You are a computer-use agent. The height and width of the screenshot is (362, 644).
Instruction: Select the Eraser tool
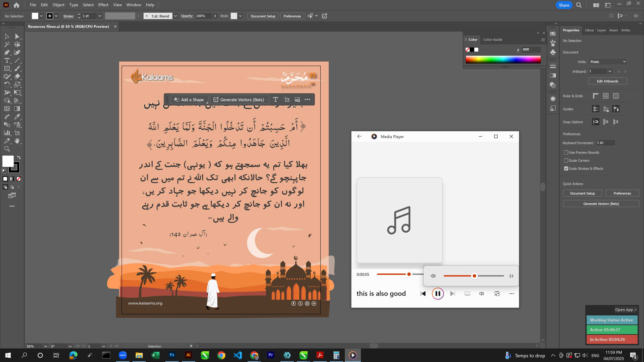pyautogui.click(x=17, y=76)
